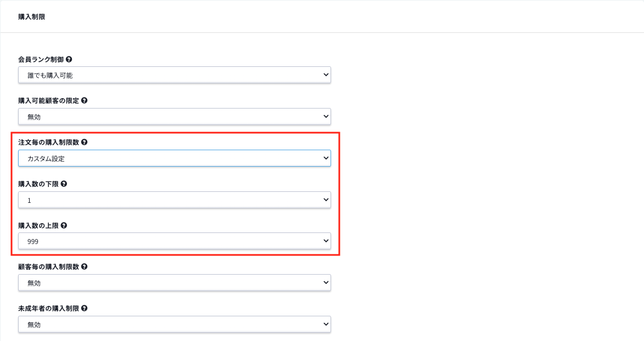Show help tooltip for 注文毎の購入制限数
The width and height of the screenshot is (644, 341).
coord(84,143)
